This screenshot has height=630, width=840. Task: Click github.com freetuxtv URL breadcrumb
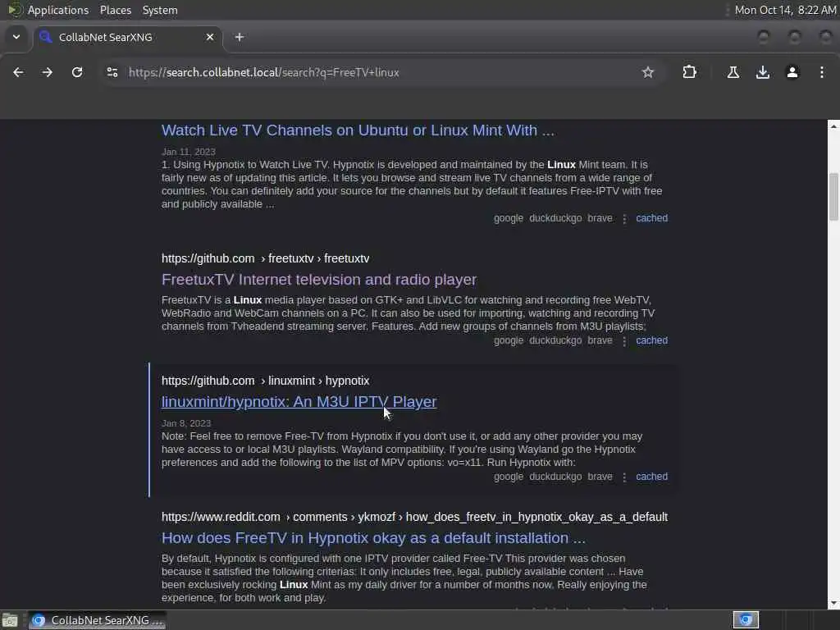click(265, 258)
